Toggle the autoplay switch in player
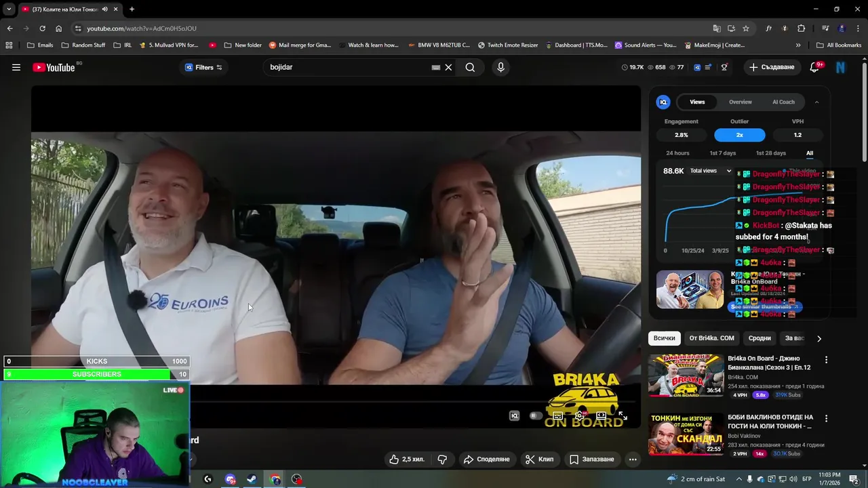This screenshot has height=488, width=868. 536,415
